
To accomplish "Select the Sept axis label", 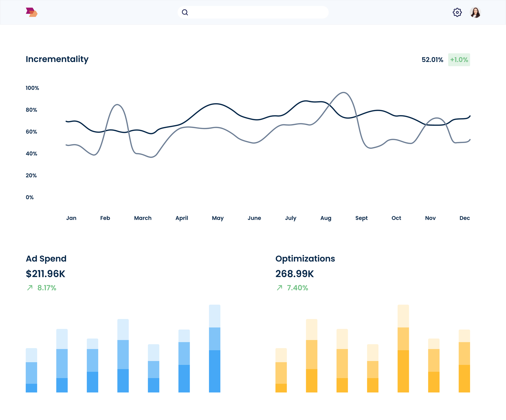I will (x=361, y=218).
